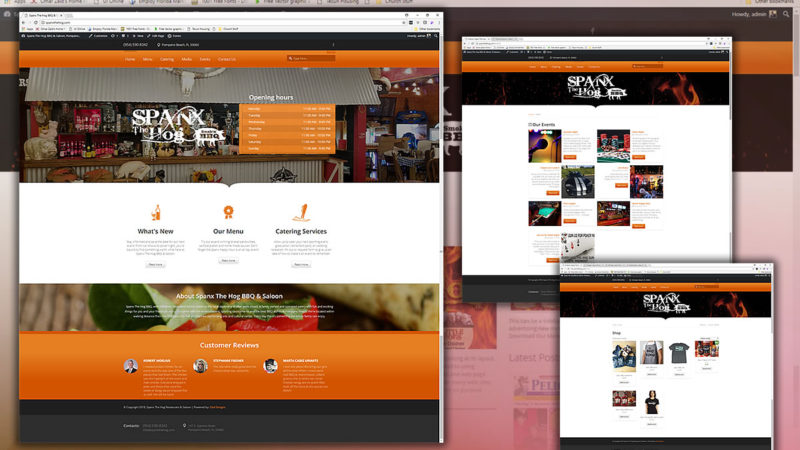Click Read more under What's New

click(156, 265)
